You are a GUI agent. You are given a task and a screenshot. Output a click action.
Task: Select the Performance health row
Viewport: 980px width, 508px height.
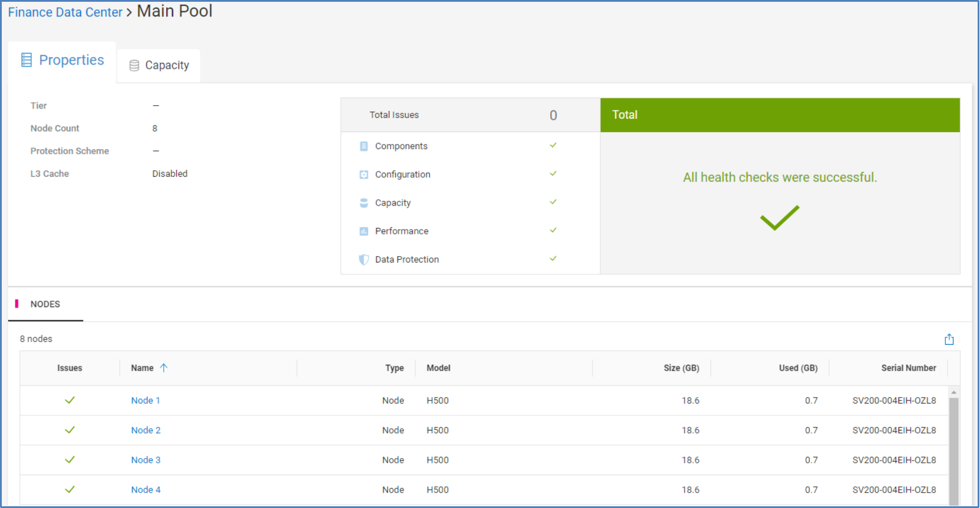tap(470, 231)
